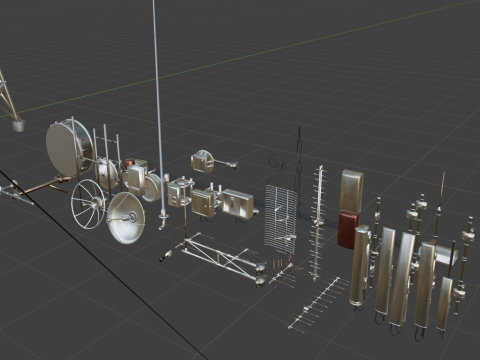The width and height of the screenshot is (480, 360).
Task: Select the curved wire-grid parabolic antenna
Action: [281, 221]
